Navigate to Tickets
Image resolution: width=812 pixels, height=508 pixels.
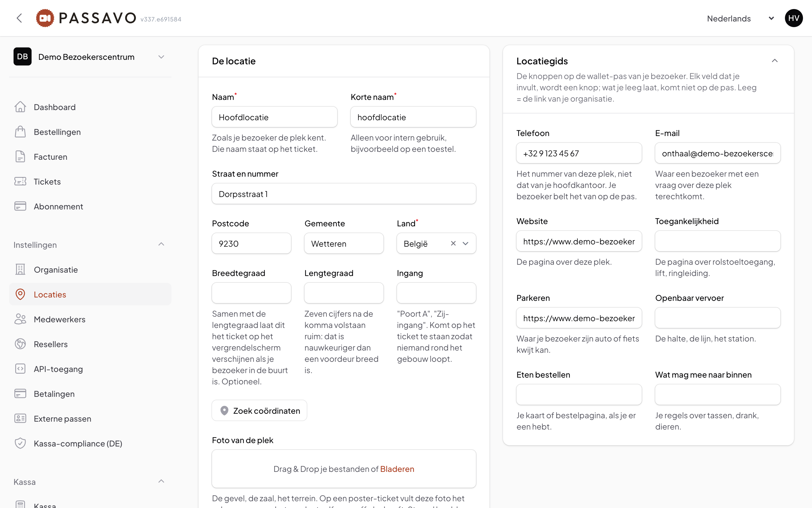[90, 182]
